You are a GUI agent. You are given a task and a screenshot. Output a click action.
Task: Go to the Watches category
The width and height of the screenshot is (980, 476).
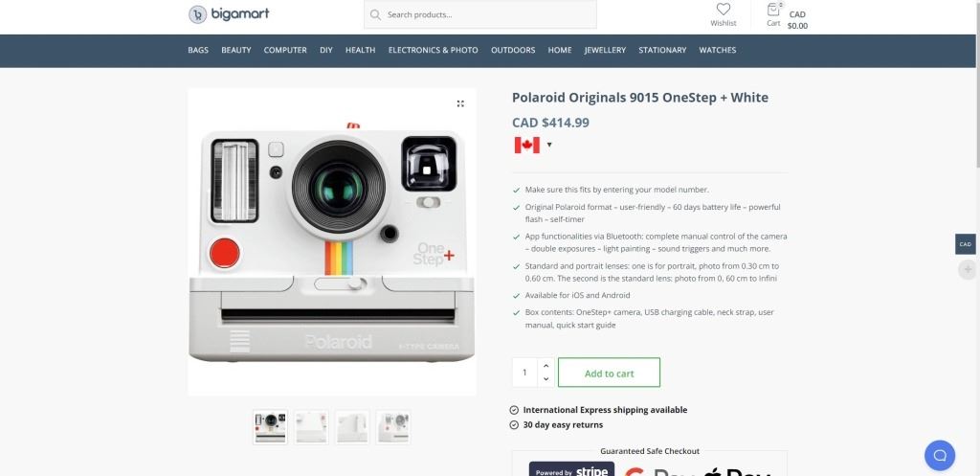(718, 50)
